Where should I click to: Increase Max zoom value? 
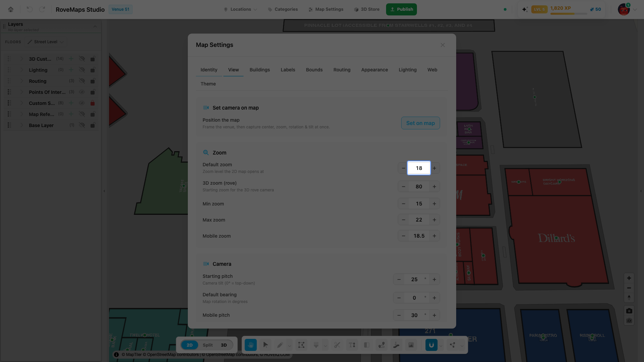(434, 220)
